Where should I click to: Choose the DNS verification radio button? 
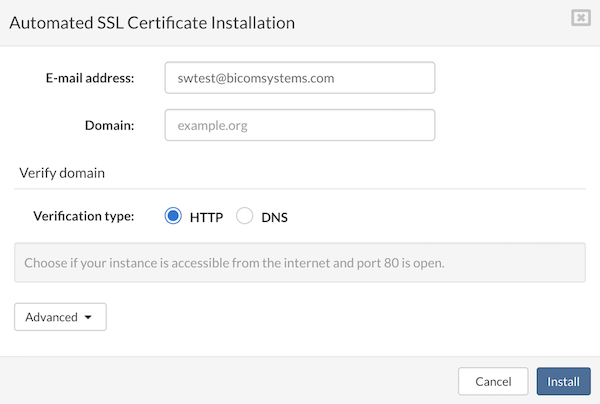(245, 216)
